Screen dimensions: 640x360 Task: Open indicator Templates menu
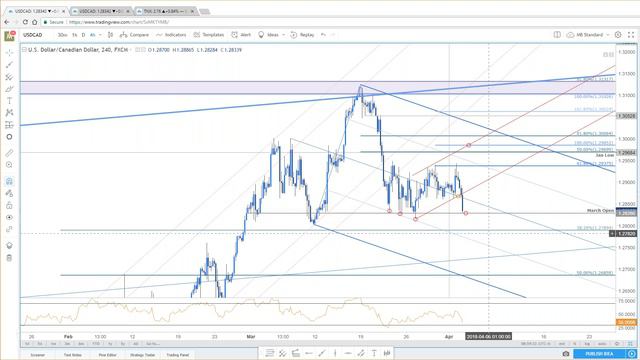click(x=209, y=35)
